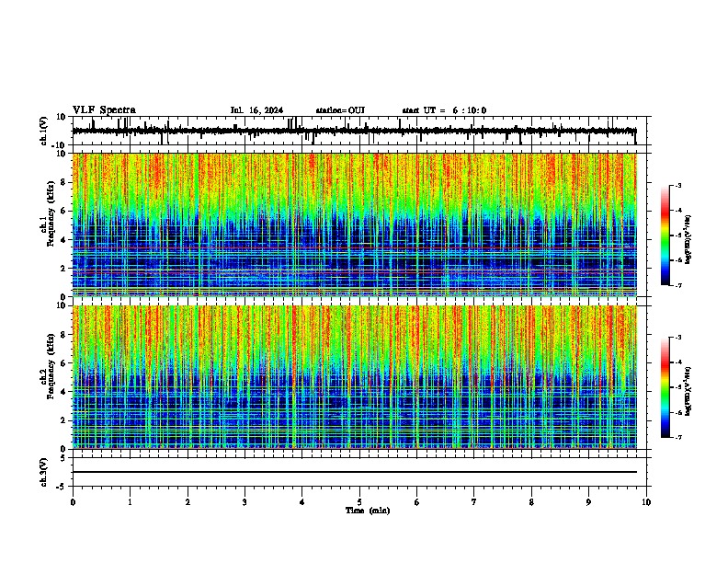Click the "ch.1(V)" axis label
The height and width of the screenshot is (563, 728).
click(x=44, y=131)
